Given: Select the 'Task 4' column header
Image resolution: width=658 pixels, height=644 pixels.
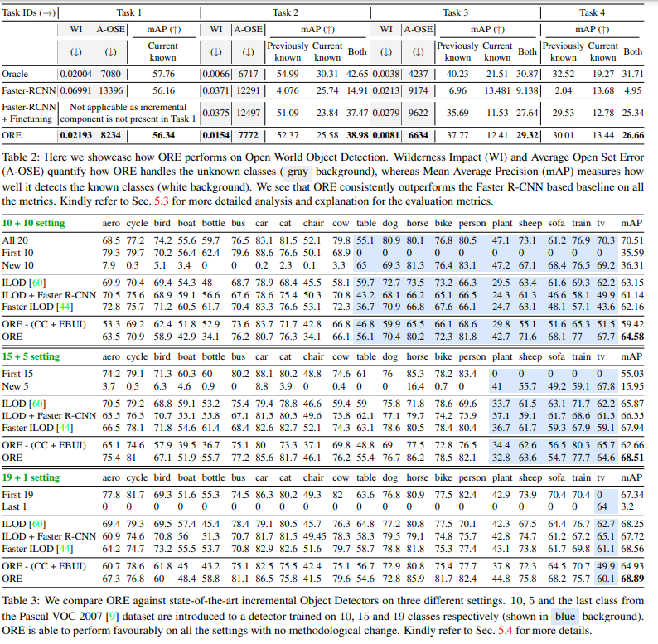Looking at the screenshot, I should tap(592, 12).
